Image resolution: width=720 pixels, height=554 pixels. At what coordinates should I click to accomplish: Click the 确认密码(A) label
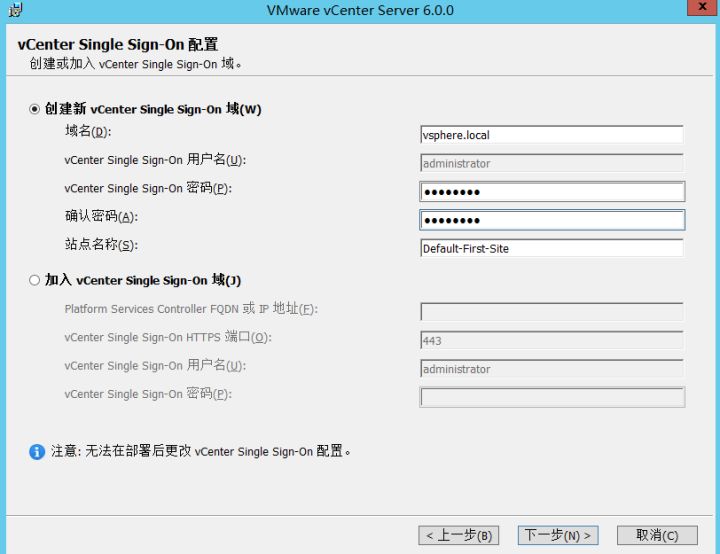[x=101, y=216]
